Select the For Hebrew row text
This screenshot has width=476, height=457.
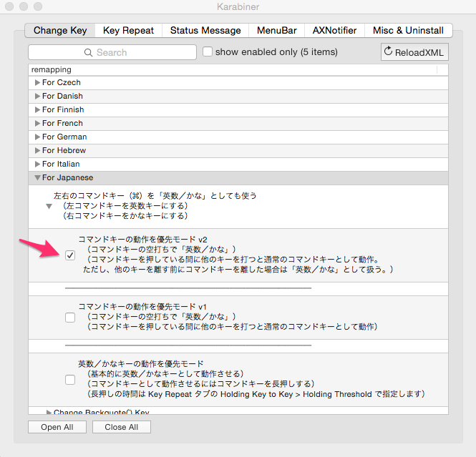click(64, 150)
